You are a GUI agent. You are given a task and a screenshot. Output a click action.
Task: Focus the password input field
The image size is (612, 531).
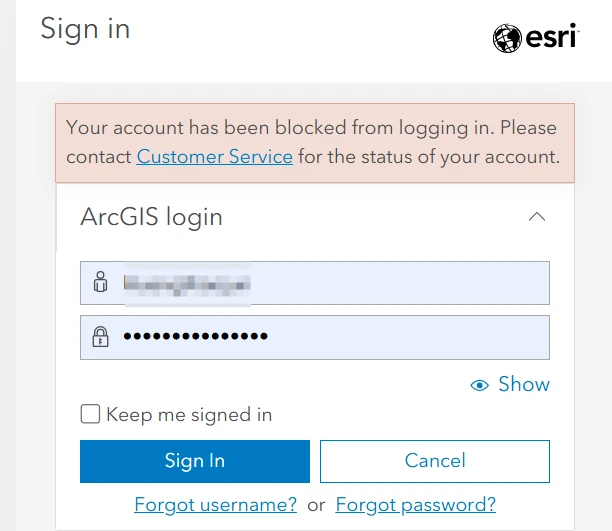(x=315, y=337)
